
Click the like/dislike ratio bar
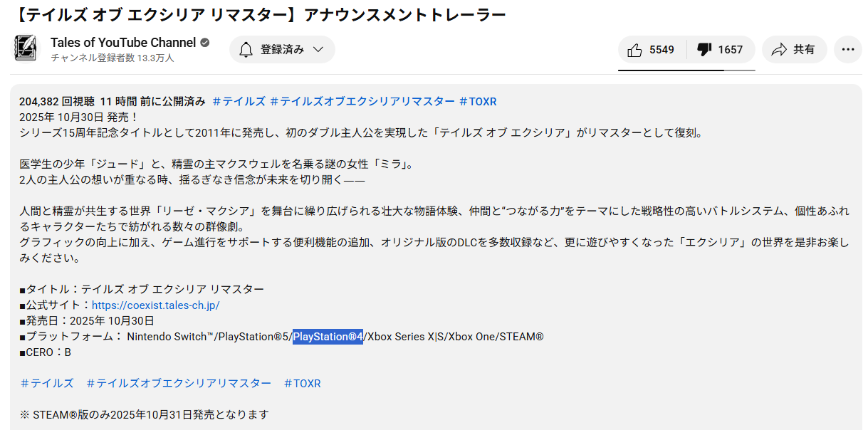(686, 70)
